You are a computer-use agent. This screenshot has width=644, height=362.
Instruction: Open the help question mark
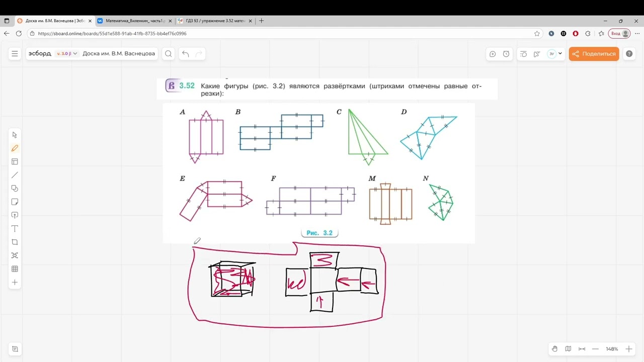click(x=629, y=54)
